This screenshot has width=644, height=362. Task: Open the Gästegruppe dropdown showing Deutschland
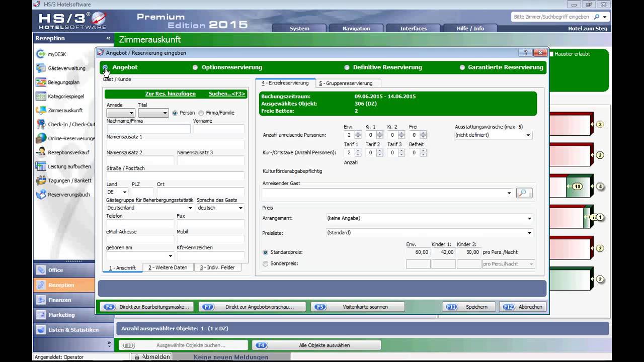click(150, 208)
